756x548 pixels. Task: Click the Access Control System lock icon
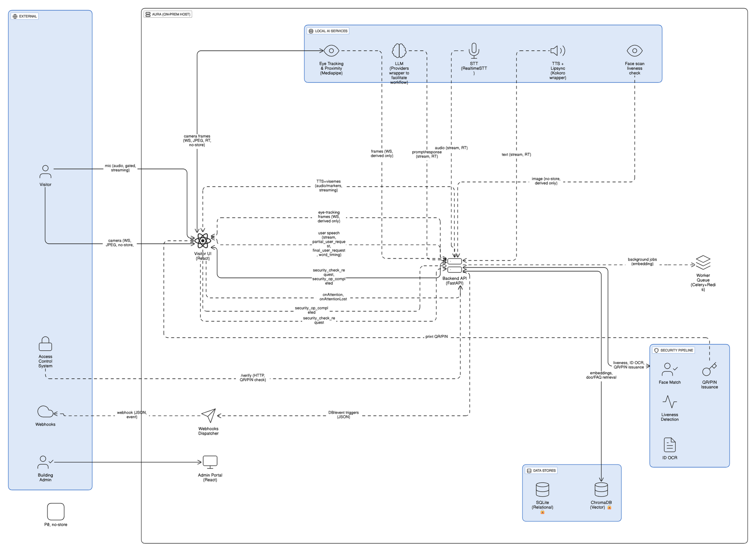point(45,344)
